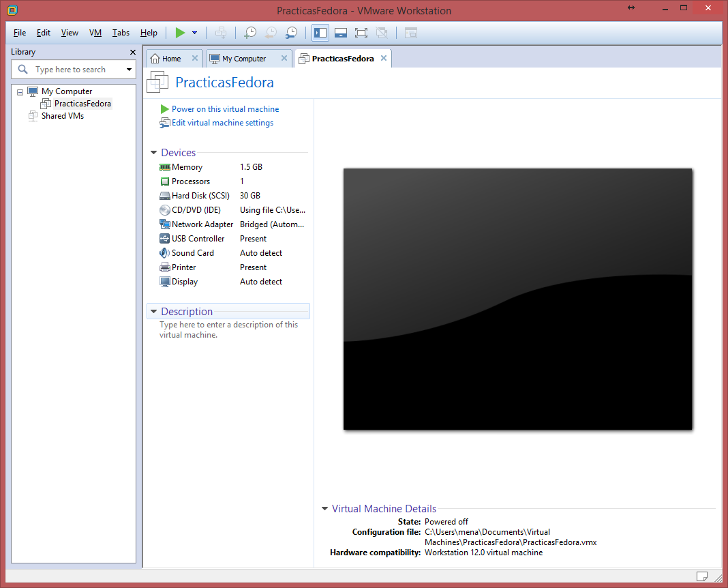Click the Display monitor icon
This screenshot has height=588, width=728.
coord(165,282)
